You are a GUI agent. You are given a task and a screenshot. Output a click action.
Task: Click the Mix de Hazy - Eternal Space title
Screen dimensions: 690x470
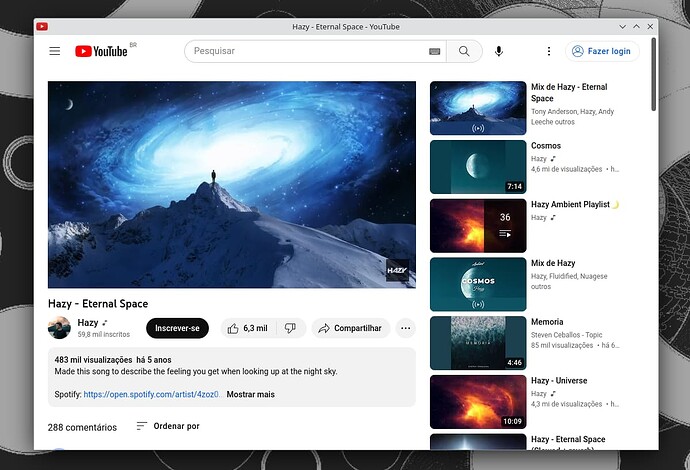(x=569, y=92)
